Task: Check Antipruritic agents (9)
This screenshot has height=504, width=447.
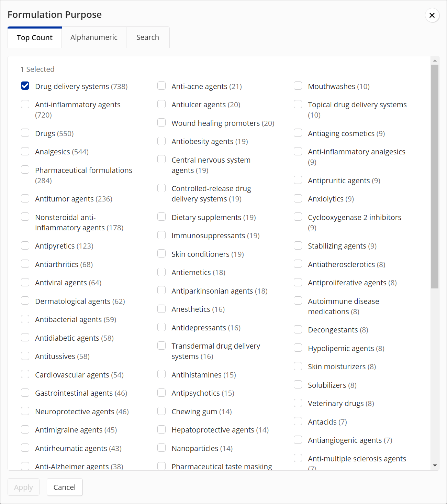Action: pyautogui.click(x=298, y=180)
